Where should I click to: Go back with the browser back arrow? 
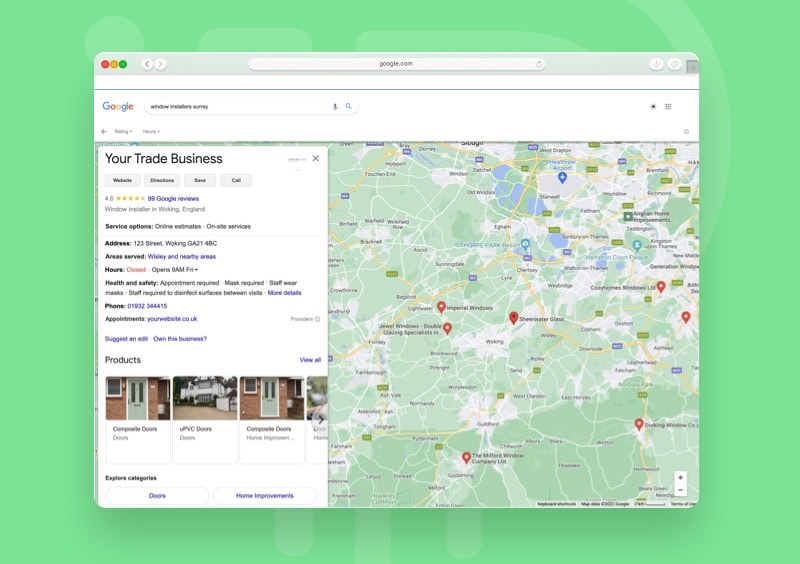(147, 64)
